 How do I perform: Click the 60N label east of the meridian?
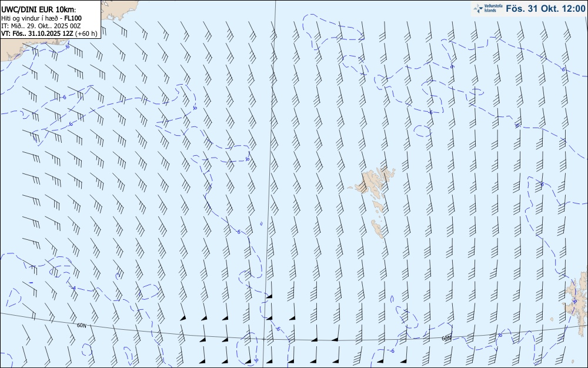447,338
